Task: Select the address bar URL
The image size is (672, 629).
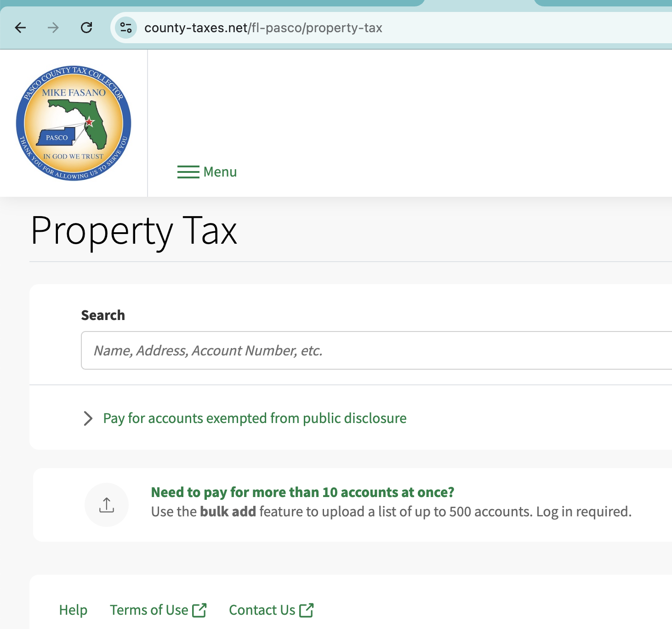Action: (x=263, y=28)
